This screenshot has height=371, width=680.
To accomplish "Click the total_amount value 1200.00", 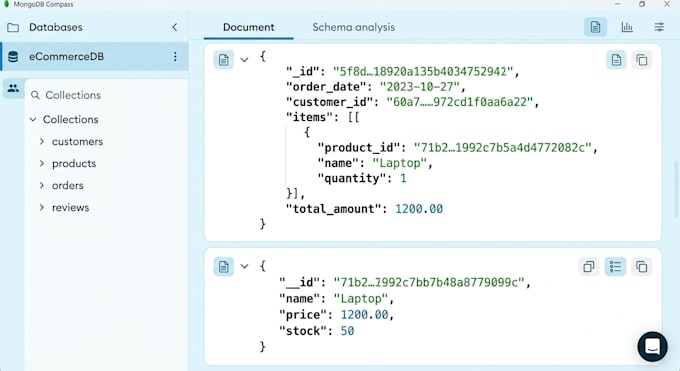I will (x=419, y=209).
